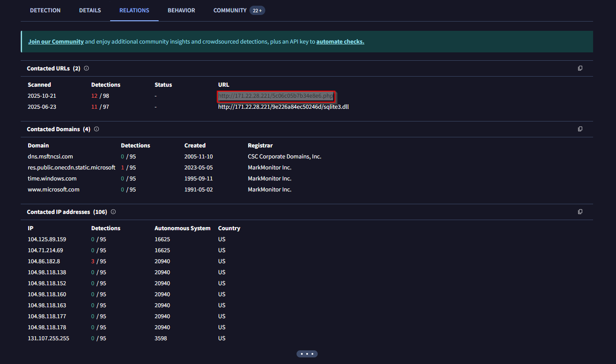Select the res.public.onecdn.static.microsoft domain
The image size is (616, 364).
(71, 168)
